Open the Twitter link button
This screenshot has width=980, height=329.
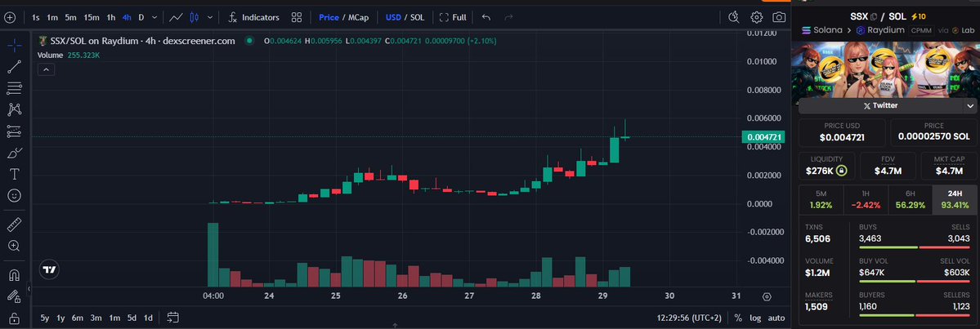coord(880,105)
